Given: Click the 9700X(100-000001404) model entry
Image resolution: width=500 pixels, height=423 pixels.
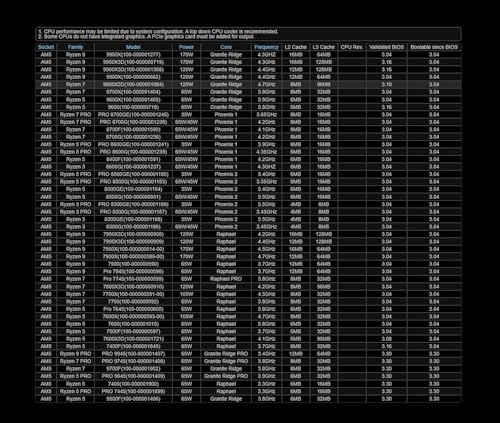Looking at the screenshot, I should 133,92.
